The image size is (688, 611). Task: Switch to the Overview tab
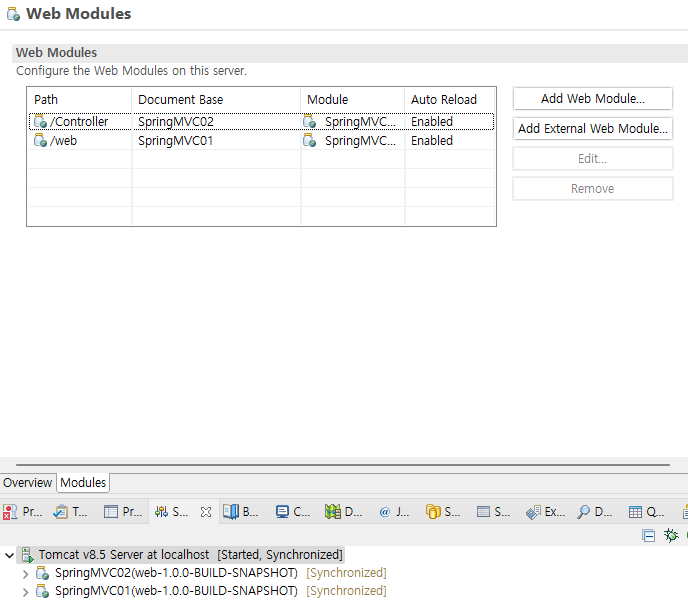point(28,482)
